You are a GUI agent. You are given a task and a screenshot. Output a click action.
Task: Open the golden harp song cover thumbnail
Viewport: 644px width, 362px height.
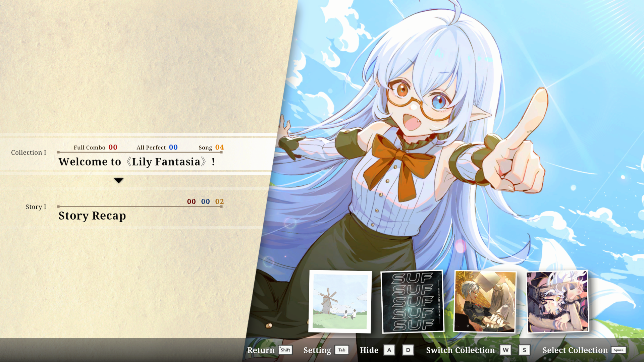coord(485,301)
